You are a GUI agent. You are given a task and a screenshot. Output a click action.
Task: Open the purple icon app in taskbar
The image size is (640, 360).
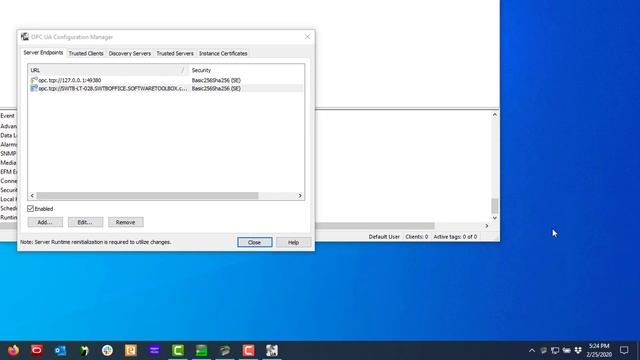pos(154,350)
